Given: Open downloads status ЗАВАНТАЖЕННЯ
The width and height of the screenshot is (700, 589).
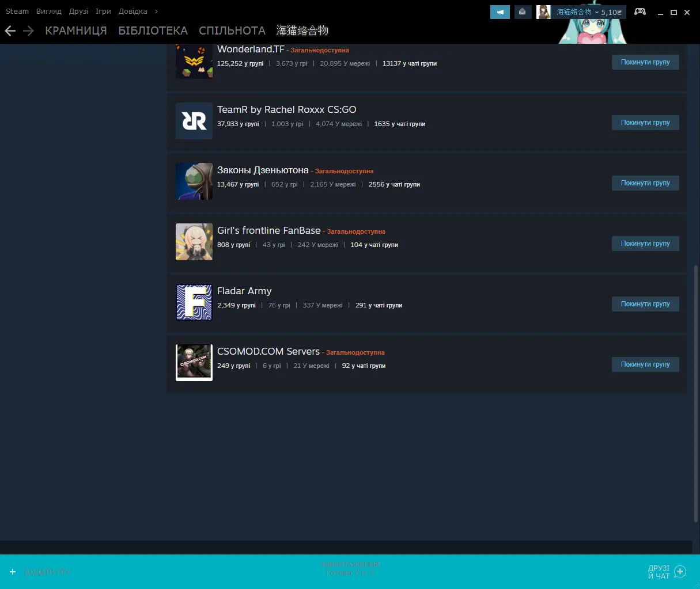Looking at the screenshot, I should [350, 565].
